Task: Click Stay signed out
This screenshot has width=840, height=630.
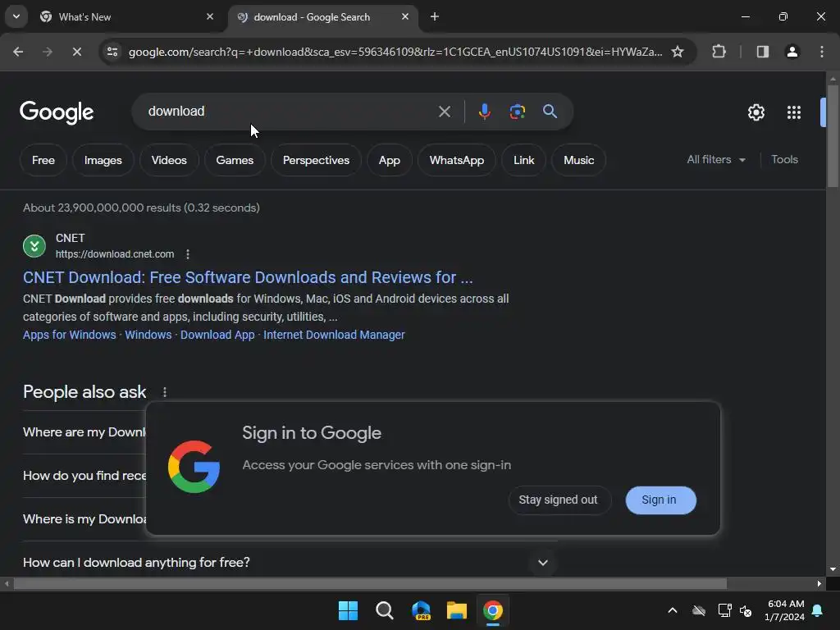Action: point(558,500)
